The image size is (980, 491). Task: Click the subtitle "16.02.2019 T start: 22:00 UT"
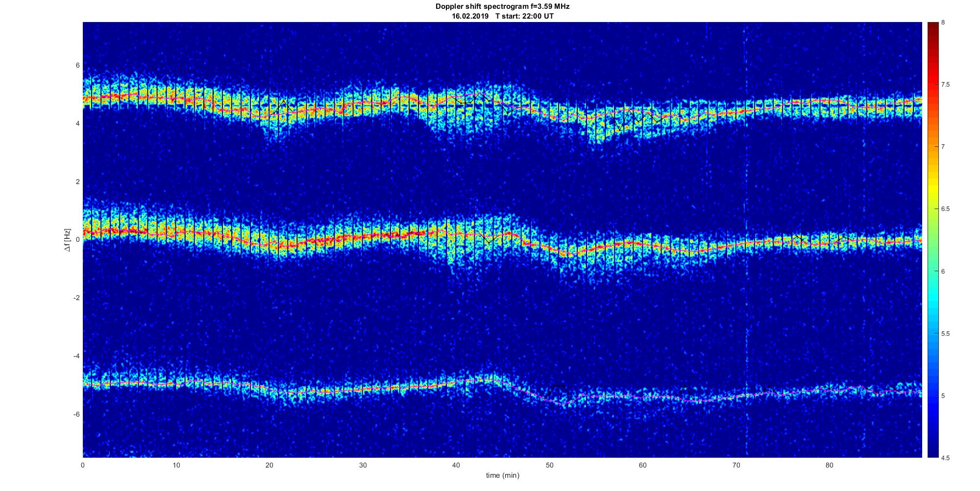502,16
